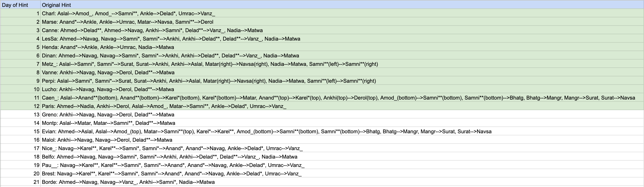Click the hint cell starting with "LesSa:"

click(342, 38)
